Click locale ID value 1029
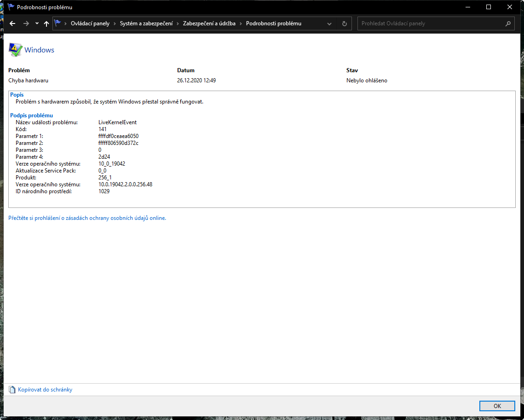 (104, 191)
